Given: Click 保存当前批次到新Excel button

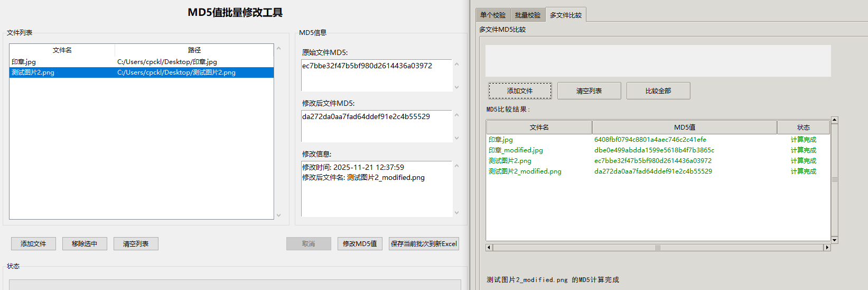Looking at the screenshot, I should (424, 244).
